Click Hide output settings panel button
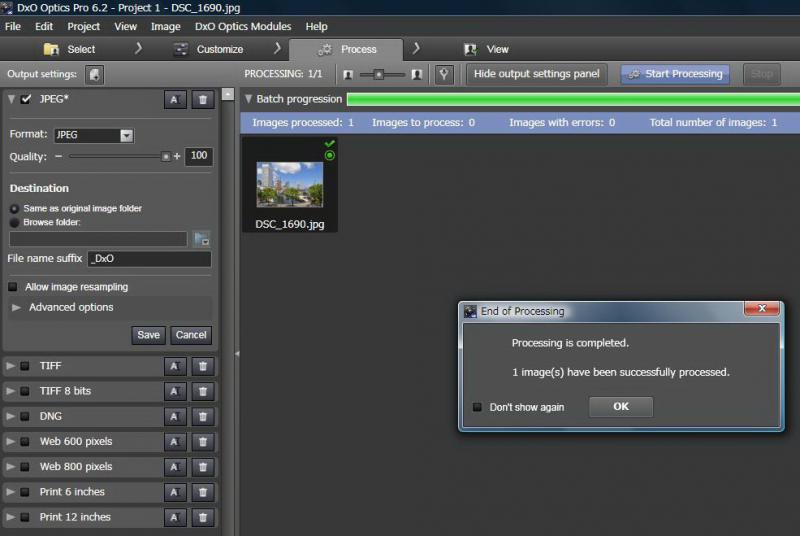Image resolution: width=800 pixels, height=536 pixels. coord(537,74)
